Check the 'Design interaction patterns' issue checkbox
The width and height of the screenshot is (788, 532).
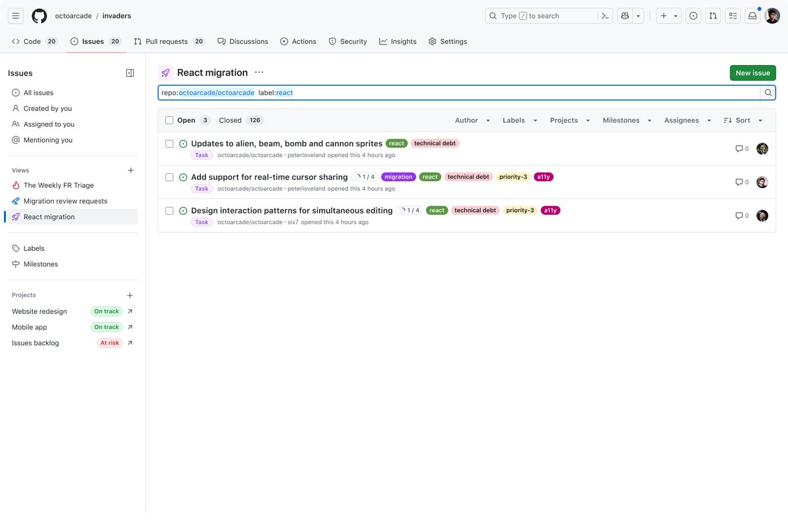point(169,211)
